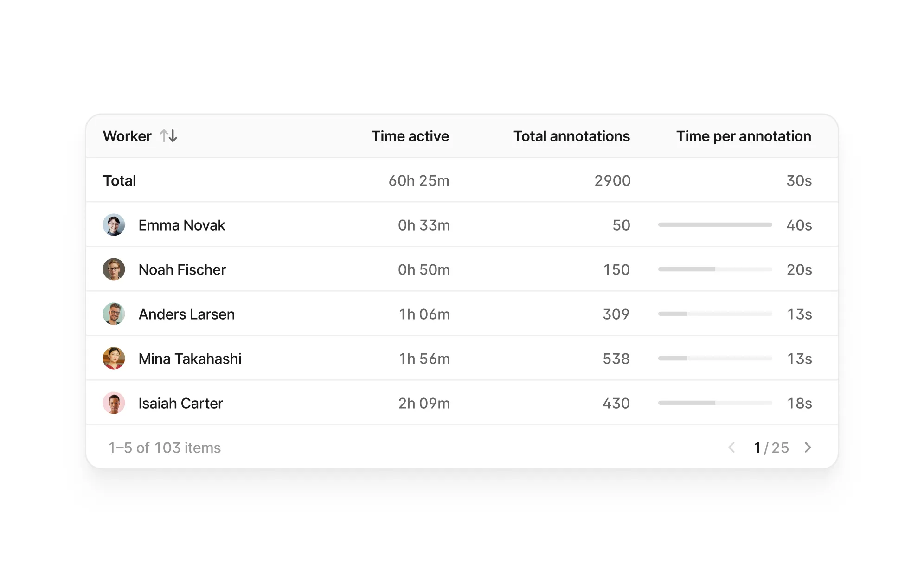Screen dimensions: 924x583
Task: Click the Time active column header
Action: tap(410, 136)
